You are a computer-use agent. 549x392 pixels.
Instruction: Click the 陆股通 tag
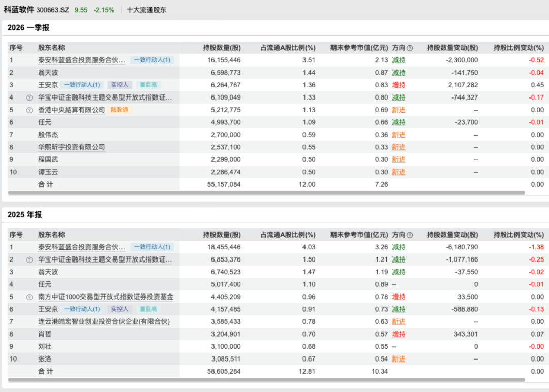119,110
